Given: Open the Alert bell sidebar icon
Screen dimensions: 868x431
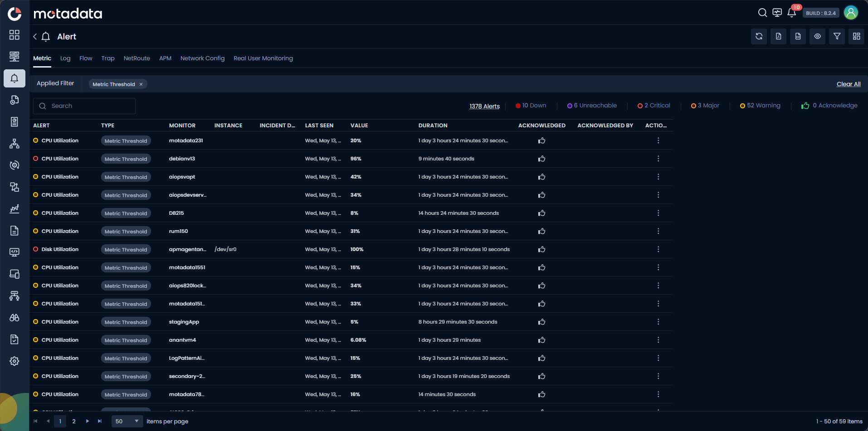Looking at the screenshot, I should (x=15, y=78).
